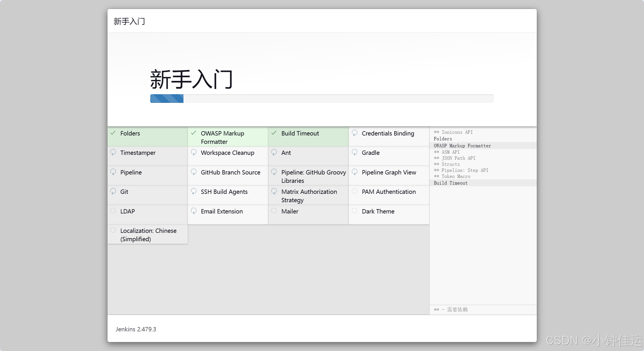Select the Build Timeout plugin label in grid
This screenshot has width=644, height=351.
click(300, 133)
